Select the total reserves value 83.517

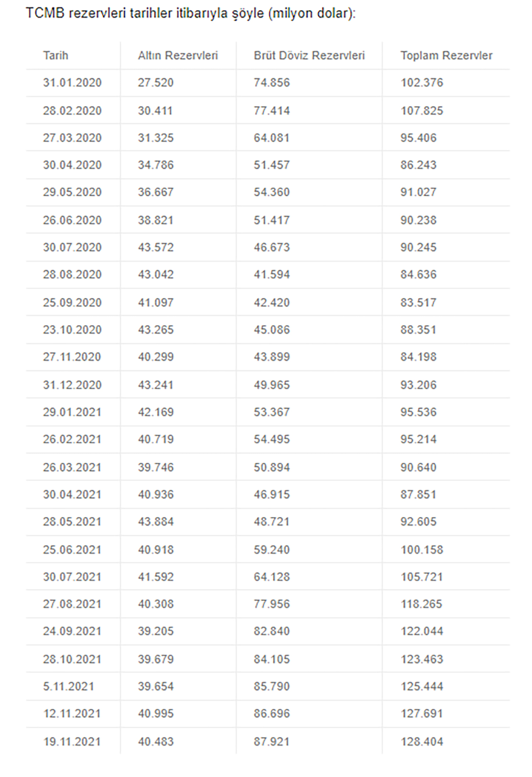tap(418, 302)
